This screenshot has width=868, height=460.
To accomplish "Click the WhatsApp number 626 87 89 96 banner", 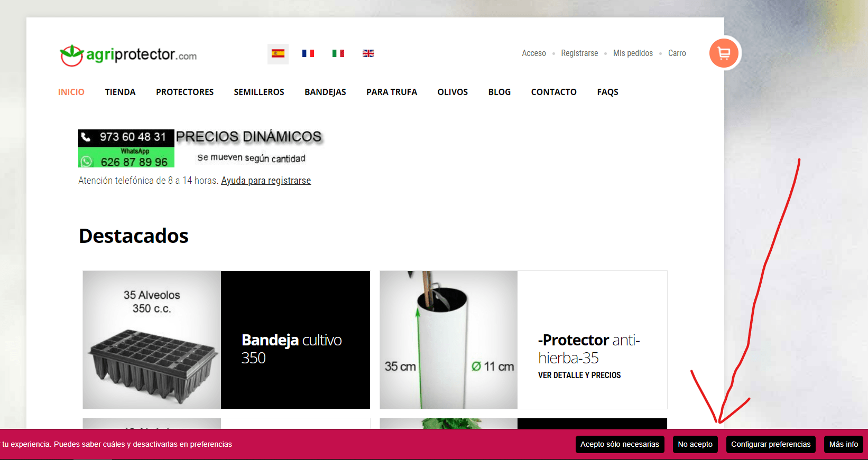I will (126, 157).
